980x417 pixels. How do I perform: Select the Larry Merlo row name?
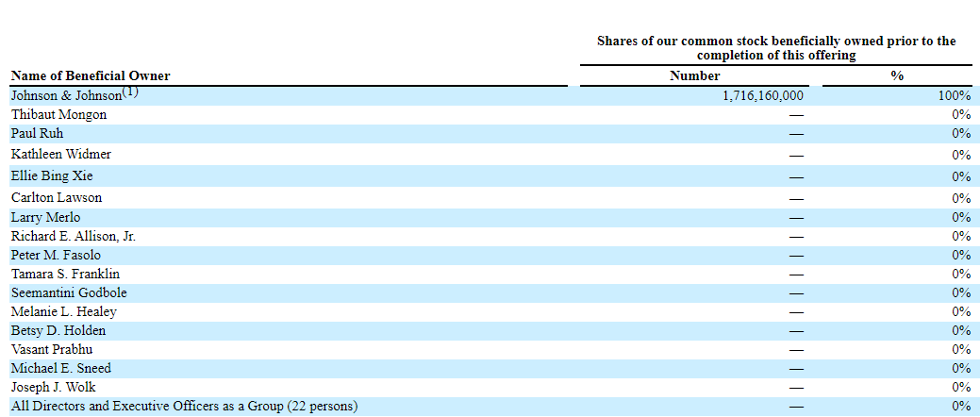pyautogui.click(x=45, y=217)
